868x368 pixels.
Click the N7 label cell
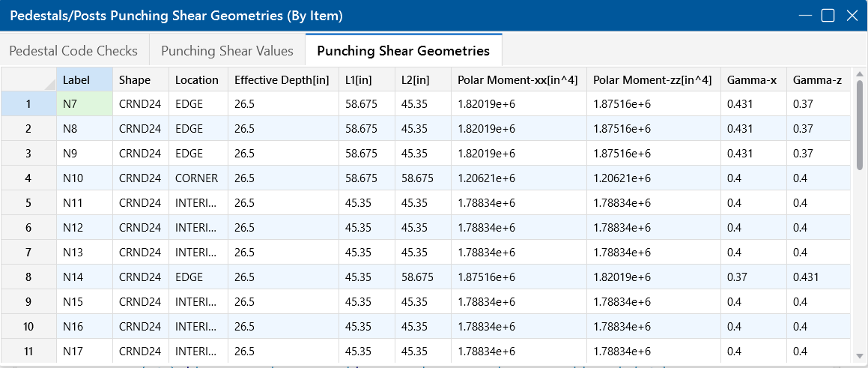pos(84,104)
